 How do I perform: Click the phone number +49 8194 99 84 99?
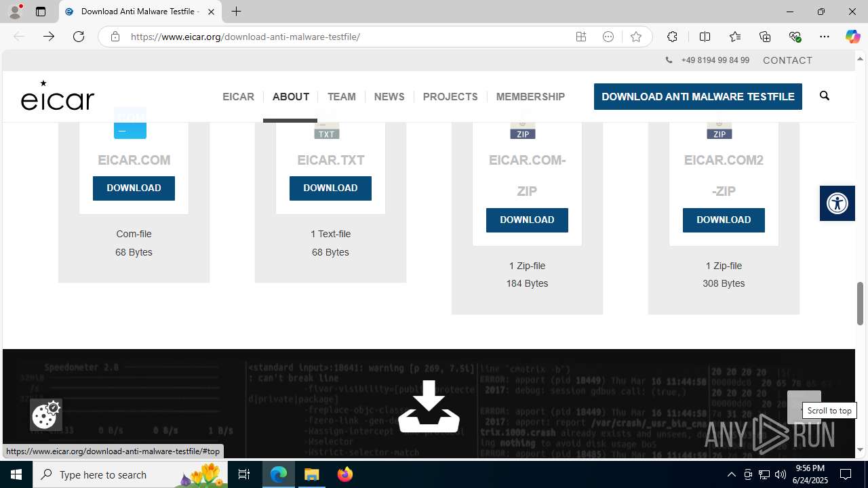click(715, 60)
